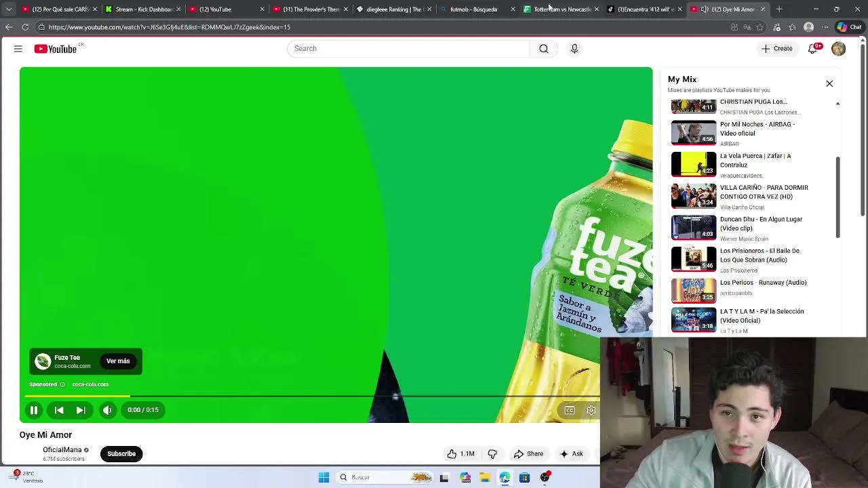Pause the video playback
The width and height of the screenshot is (868, 488).
pos(33,410)
